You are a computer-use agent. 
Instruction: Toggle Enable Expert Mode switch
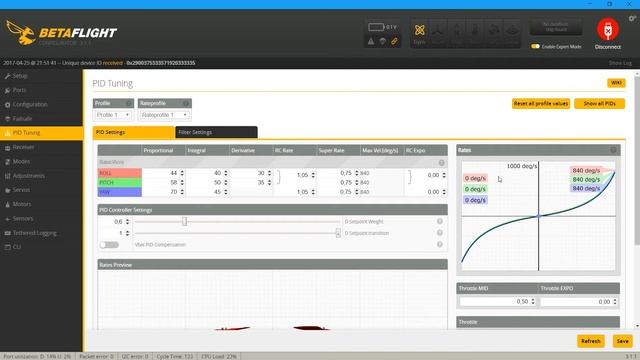pos(535,47)
